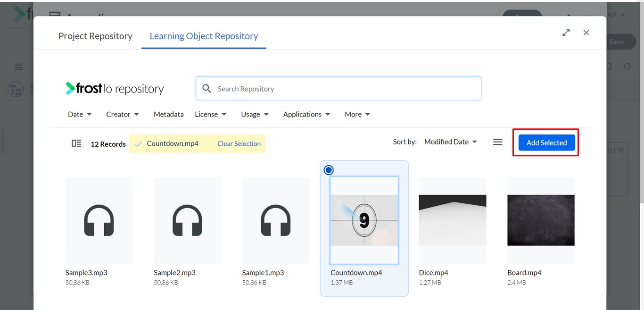Select the Learning Object Repository tab
This screenshot has height=310, width=644.
pos(204,36)
